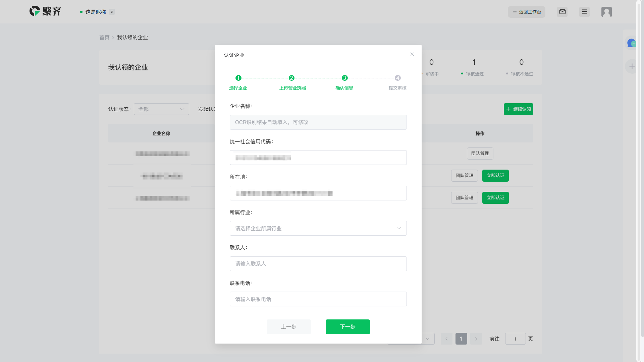Expand the 这是昵称 nickname dropdown

tap(112, 12)
